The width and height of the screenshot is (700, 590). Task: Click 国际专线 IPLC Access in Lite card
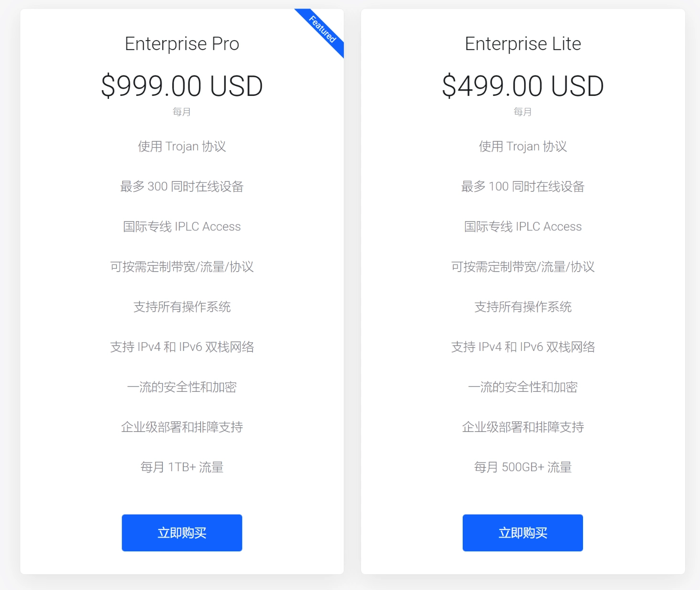pyautogui.click(x=522, y=226)
